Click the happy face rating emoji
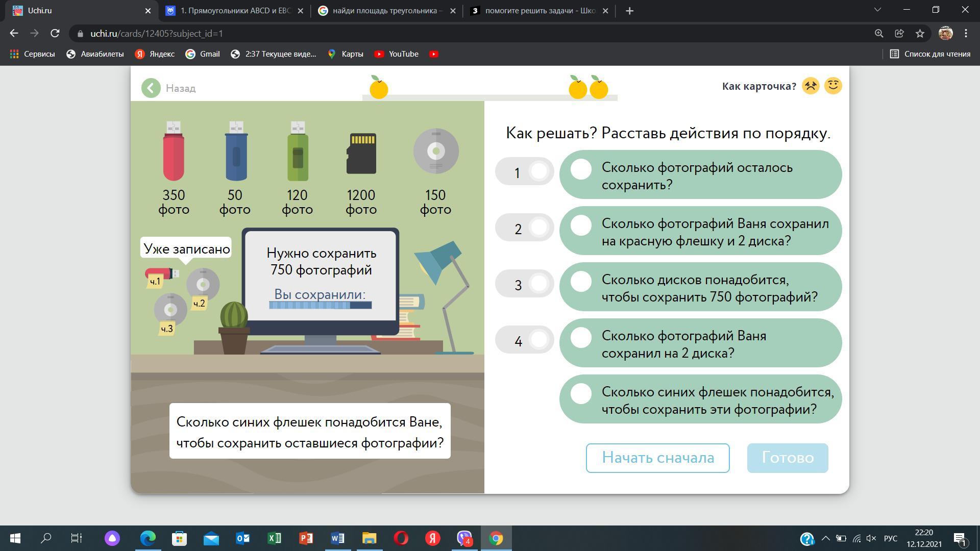The image size is (980, 551). 833,86
